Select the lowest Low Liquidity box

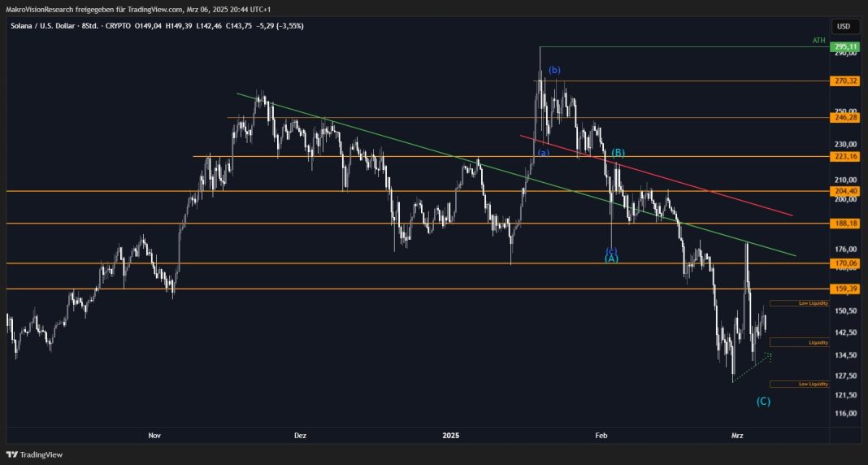799,384
